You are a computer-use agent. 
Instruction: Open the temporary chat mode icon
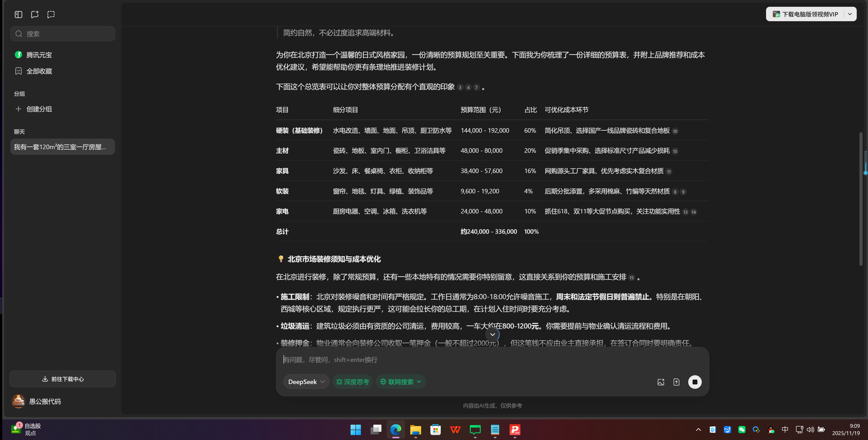point(51,14)
